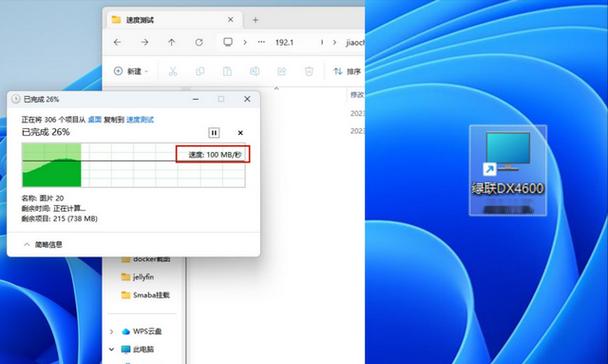This screenshot has height=364, width=608.
Task: Click the Delete trash icon
Action: click(309, 71)
